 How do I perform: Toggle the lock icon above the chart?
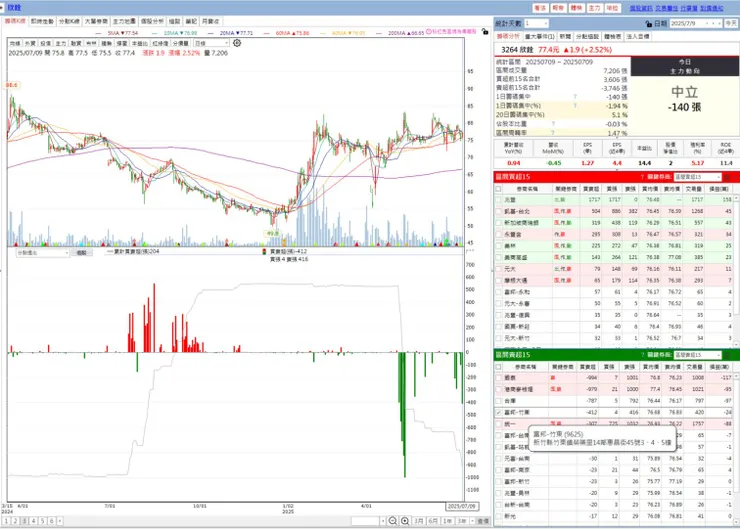(485, 32)
